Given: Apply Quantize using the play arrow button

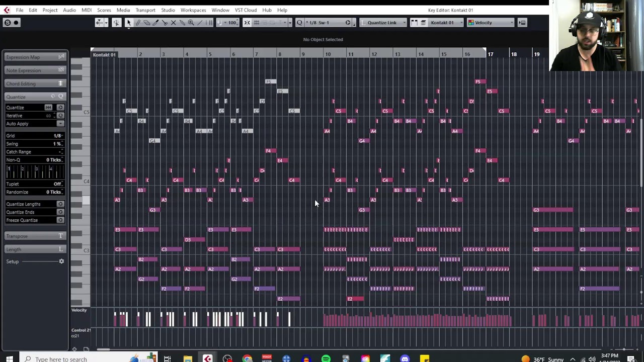Looking at the screenshot, I should [x=60, y=108].
